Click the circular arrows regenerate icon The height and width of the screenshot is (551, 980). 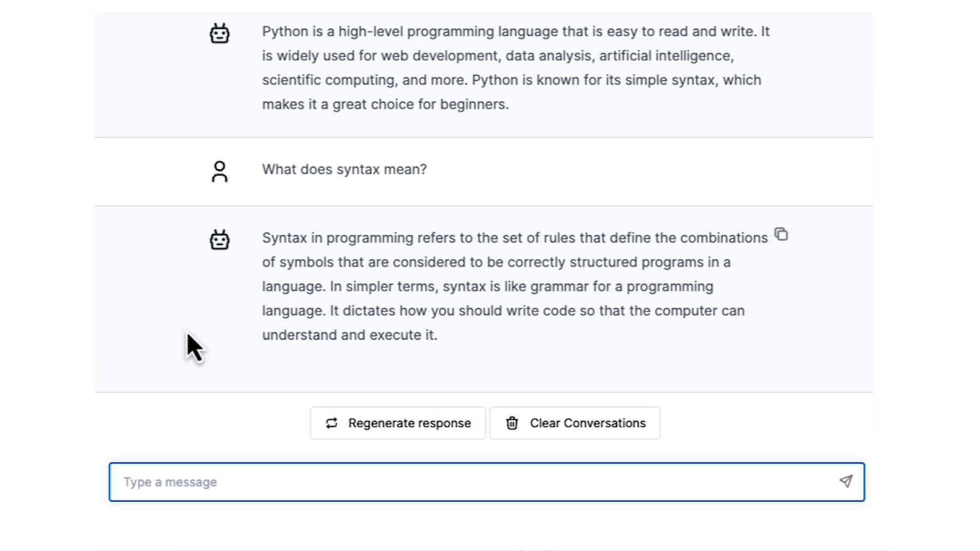tap(331, 423)
